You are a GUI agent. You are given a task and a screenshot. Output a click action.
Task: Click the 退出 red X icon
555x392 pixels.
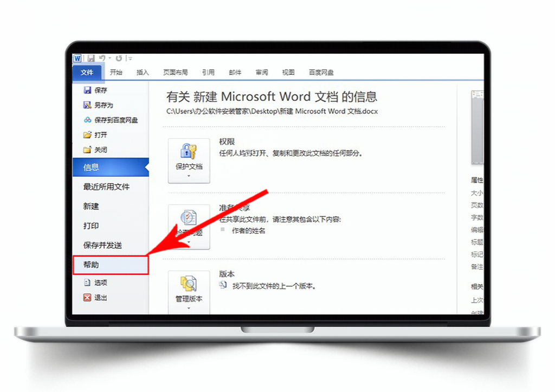(x=87, y=298)
